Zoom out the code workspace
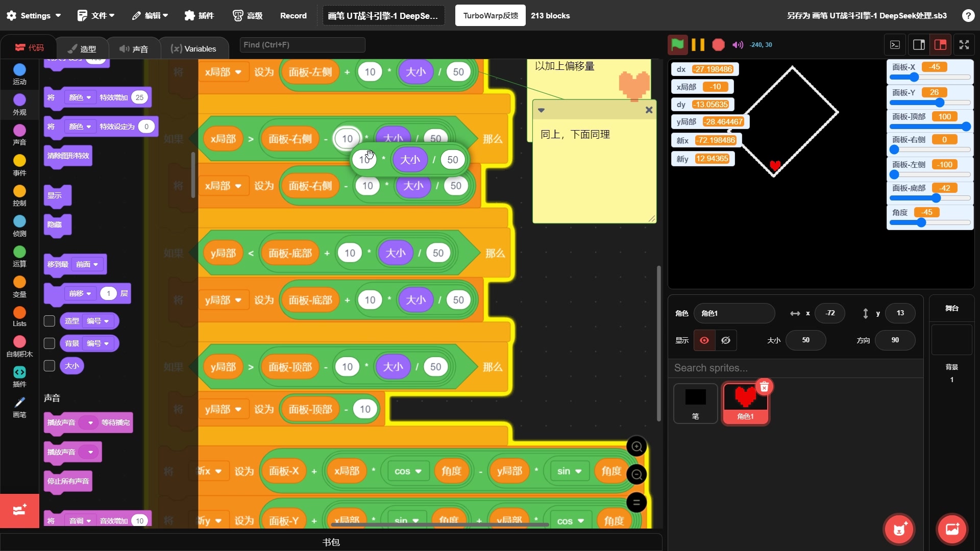Viewport: 980px width, 551px height. 636,475
